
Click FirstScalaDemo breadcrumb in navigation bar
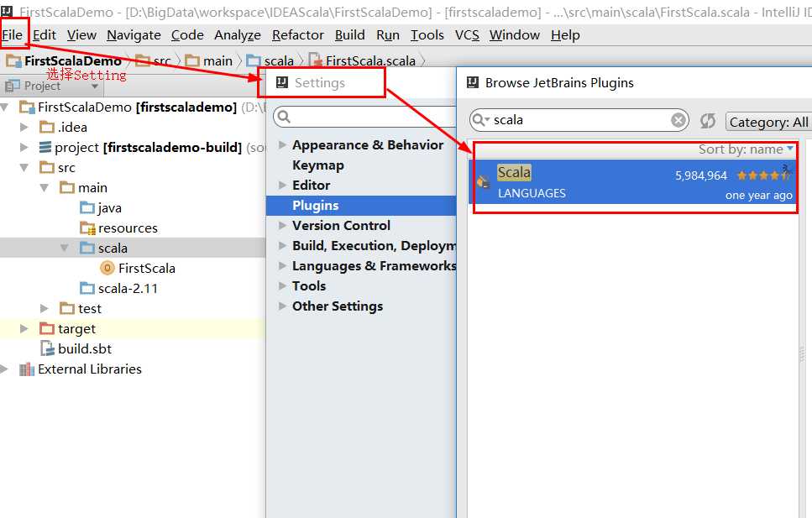coord(64,61)
